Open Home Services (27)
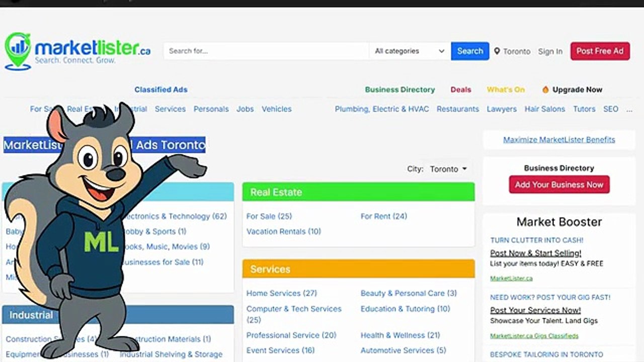This screenshot has width=644, height=362. click(282, 293)
